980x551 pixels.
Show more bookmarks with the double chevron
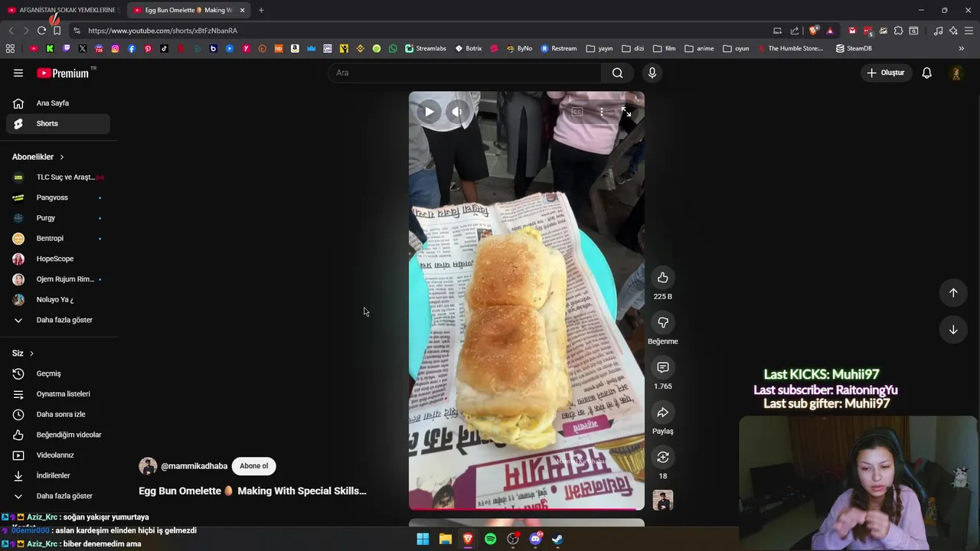point(961,48)
